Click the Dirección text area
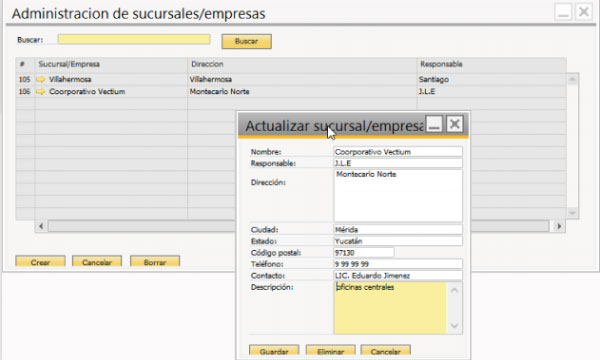 [398, 195]
